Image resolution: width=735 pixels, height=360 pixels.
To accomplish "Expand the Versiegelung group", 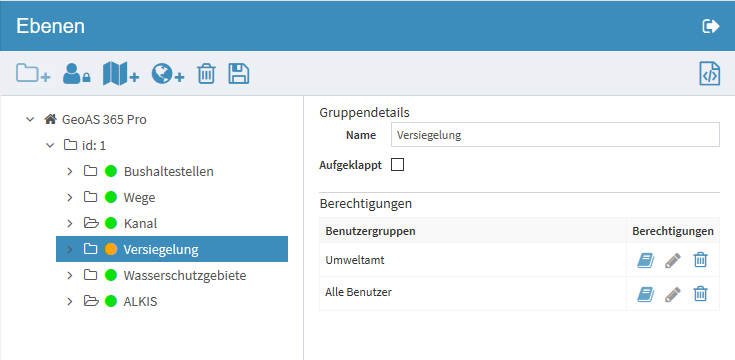I will point(70,249).
